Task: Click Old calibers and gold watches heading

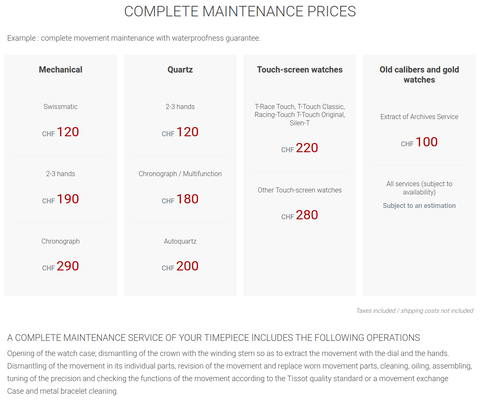Action: coord(419,75)
